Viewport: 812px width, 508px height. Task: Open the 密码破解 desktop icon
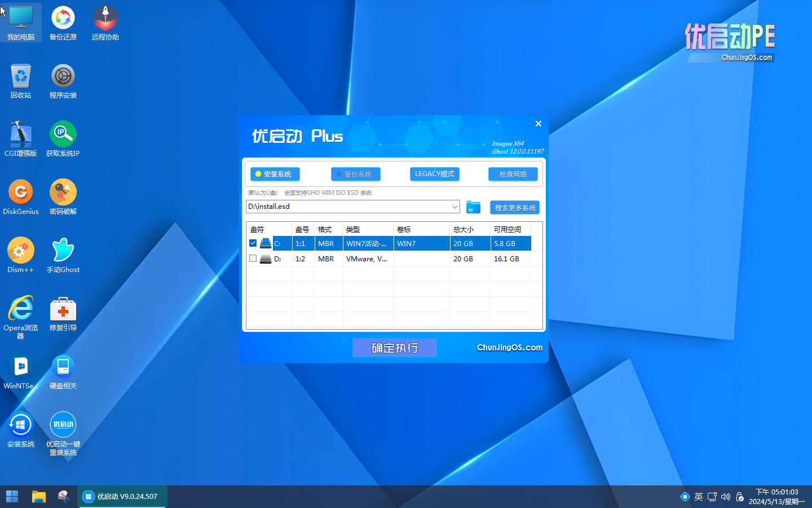click(63, 197)
